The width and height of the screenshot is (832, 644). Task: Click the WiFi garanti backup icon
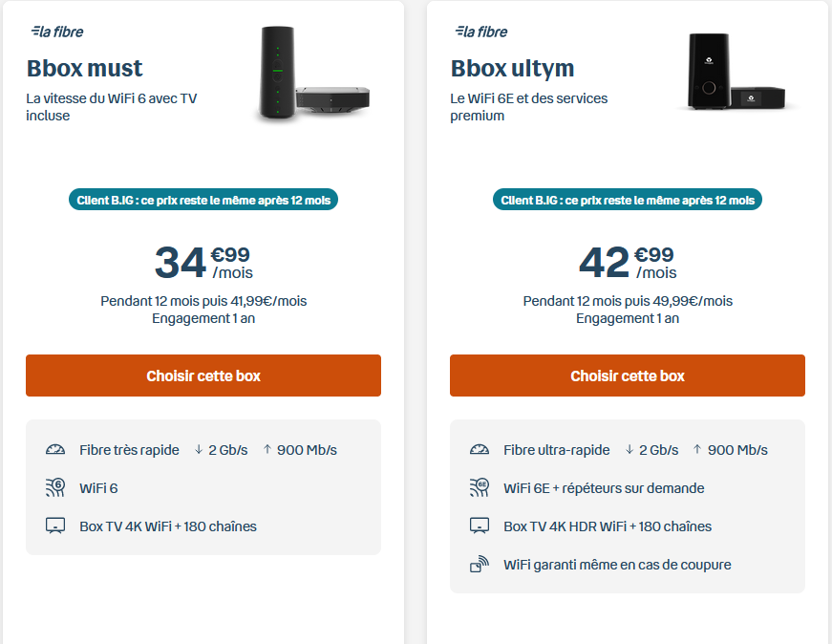[480, 565]
